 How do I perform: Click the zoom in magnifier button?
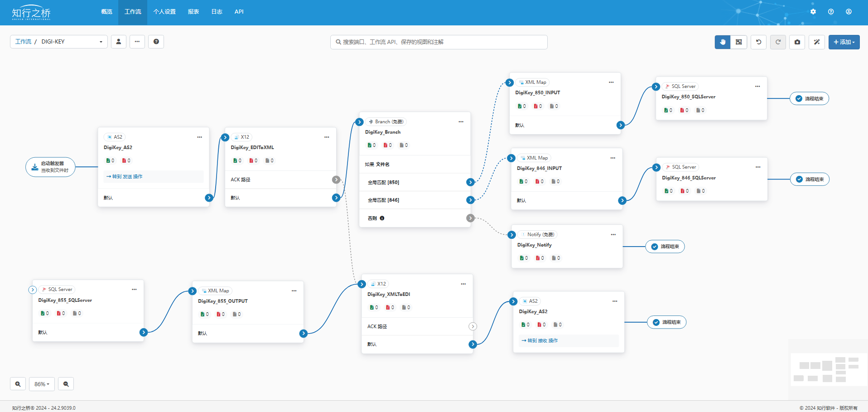(x=18, y=384)
